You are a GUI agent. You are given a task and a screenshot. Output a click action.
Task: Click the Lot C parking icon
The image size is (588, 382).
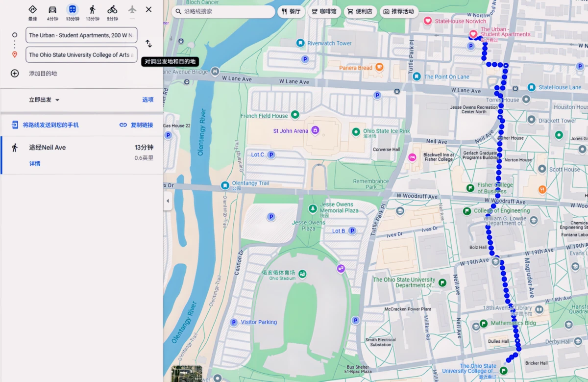270,154
